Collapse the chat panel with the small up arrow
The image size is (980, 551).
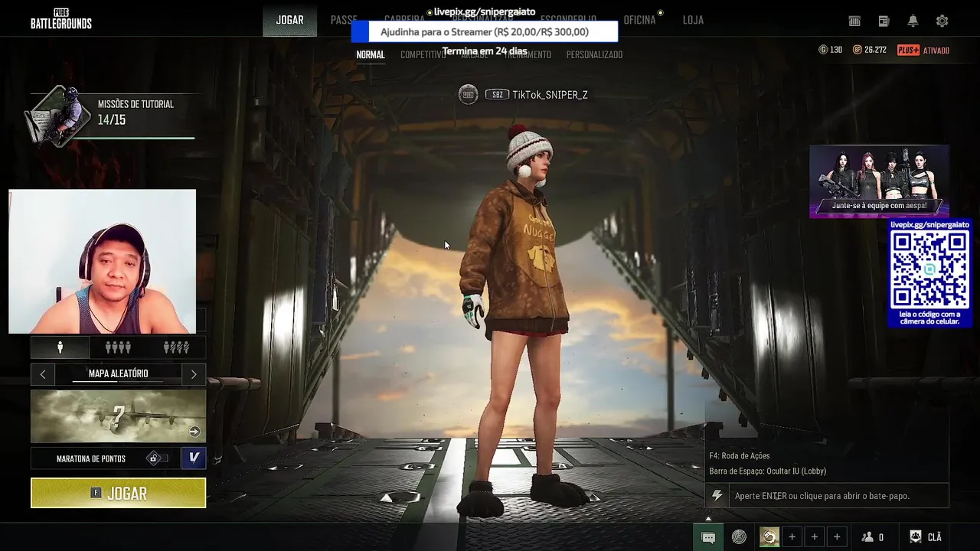coord(708,519)
